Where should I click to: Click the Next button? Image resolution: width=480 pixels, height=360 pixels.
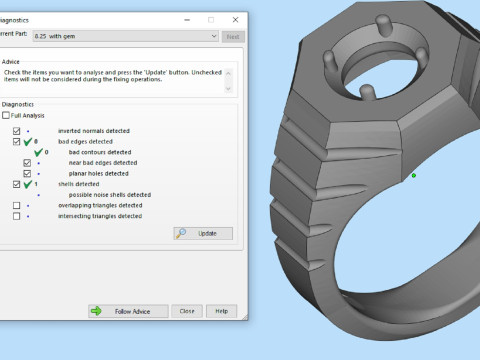point(233,37)
